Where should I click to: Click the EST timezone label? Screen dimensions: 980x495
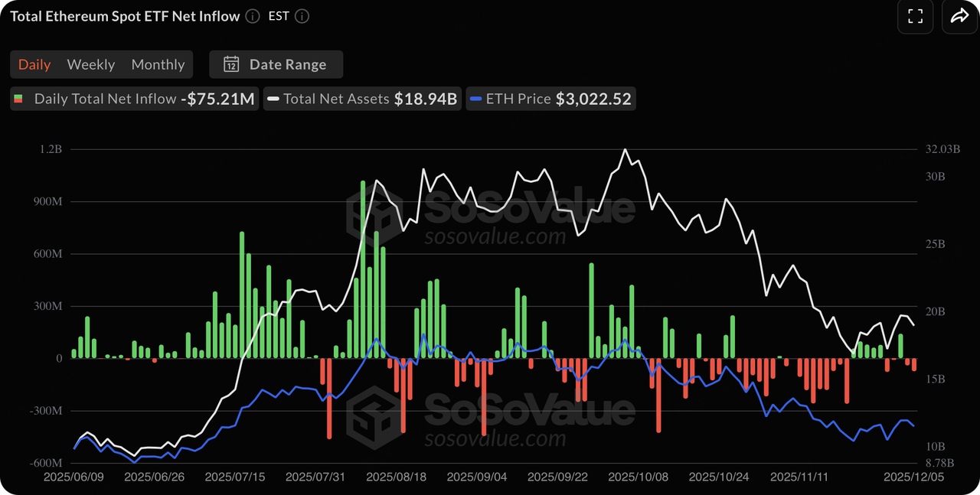point(278,16)
